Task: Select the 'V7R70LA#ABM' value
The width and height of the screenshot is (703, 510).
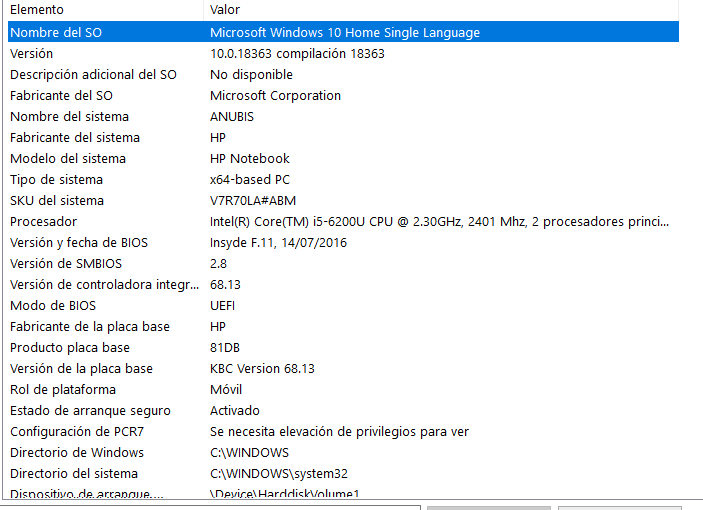Action: [x=253, y=201]
